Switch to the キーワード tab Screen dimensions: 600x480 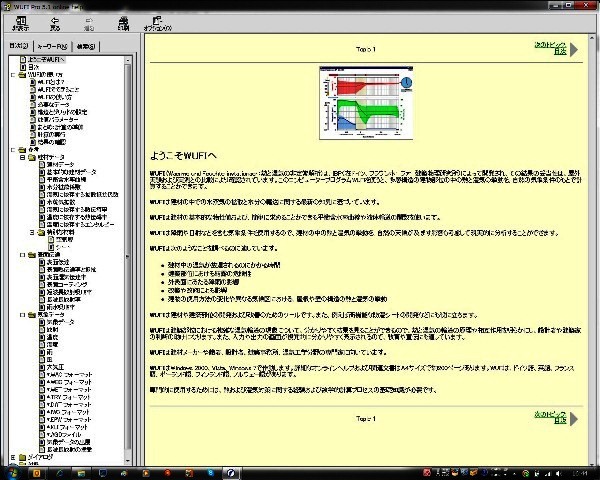coord(51,46)
